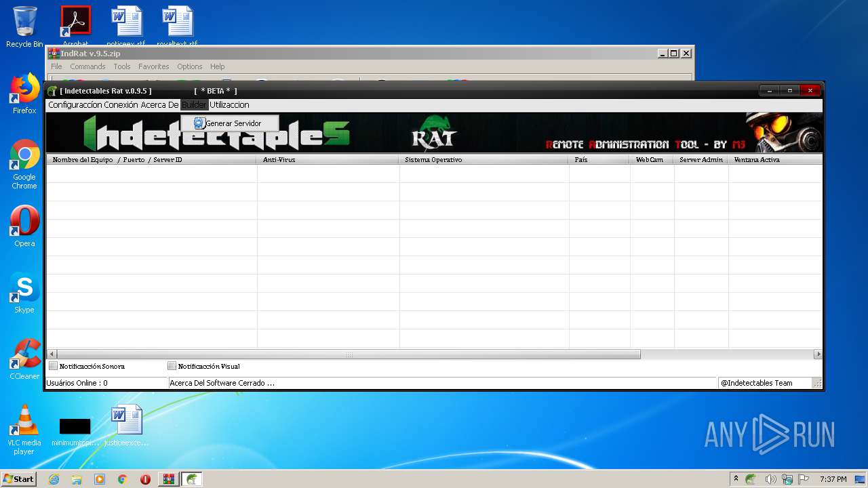Sort by the Anti-Virus column header

coord(328,160)
